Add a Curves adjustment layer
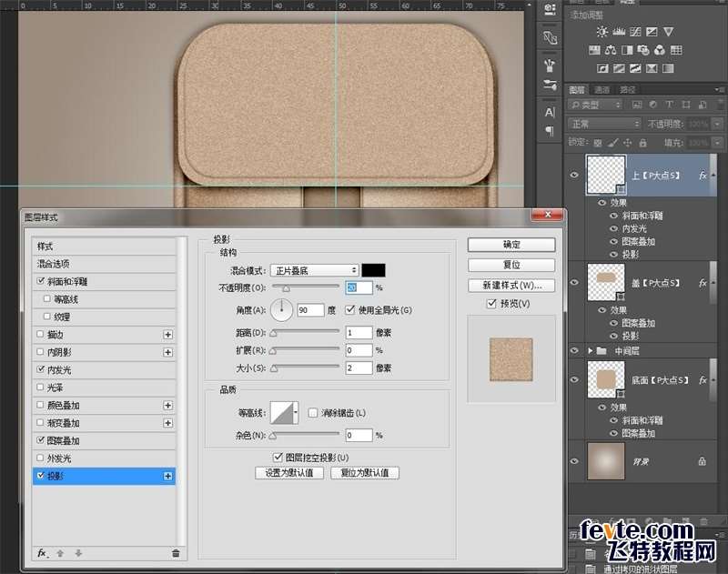This screenshot has width=728, height=574. (635, 32)
